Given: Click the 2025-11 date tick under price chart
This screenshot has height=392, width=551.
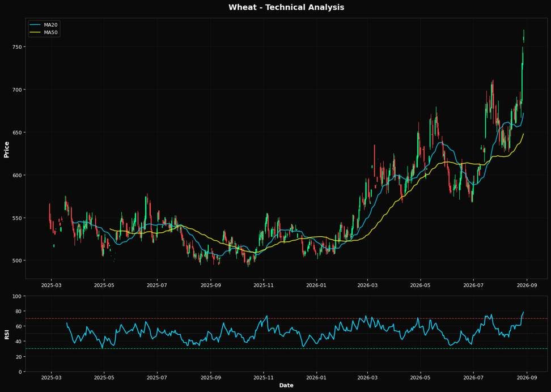Looking at the screenshot, I should (x=264, y=285).
